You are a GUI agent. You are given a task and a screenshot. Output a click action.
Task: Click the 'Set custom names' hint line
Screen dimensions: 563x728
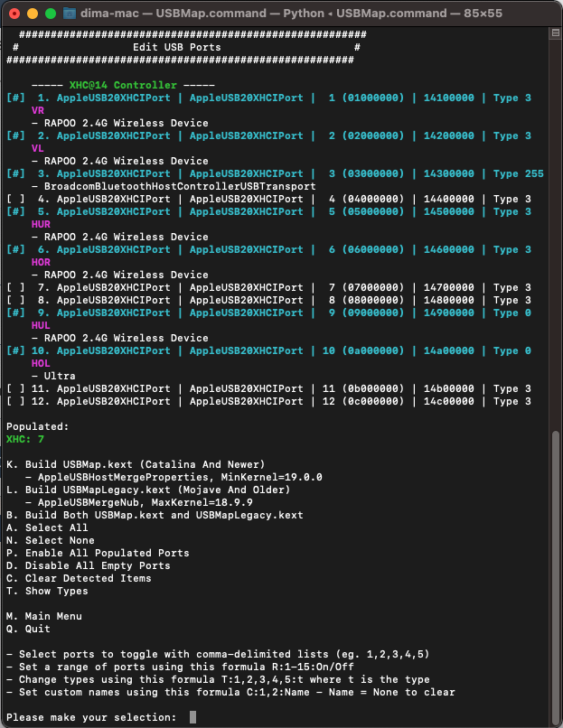(x=230, y=692)
